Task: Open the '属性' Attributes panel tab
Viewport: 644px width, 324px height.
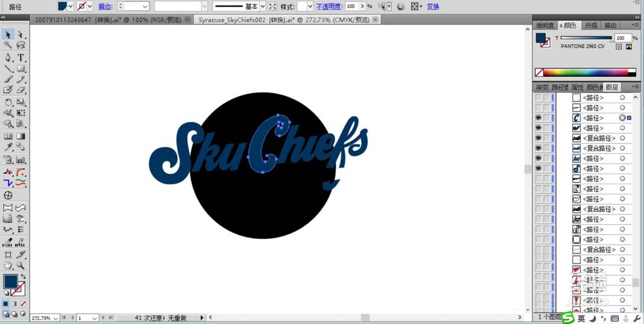Action: [x=576, y=87]
